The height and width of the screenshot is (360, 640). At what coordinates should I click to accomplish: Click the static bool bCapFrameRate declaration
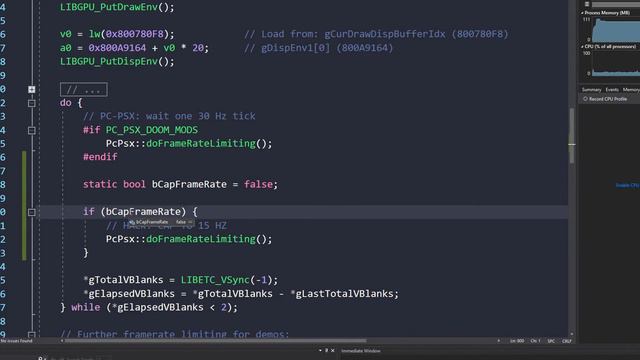click(x=180, y=184)
